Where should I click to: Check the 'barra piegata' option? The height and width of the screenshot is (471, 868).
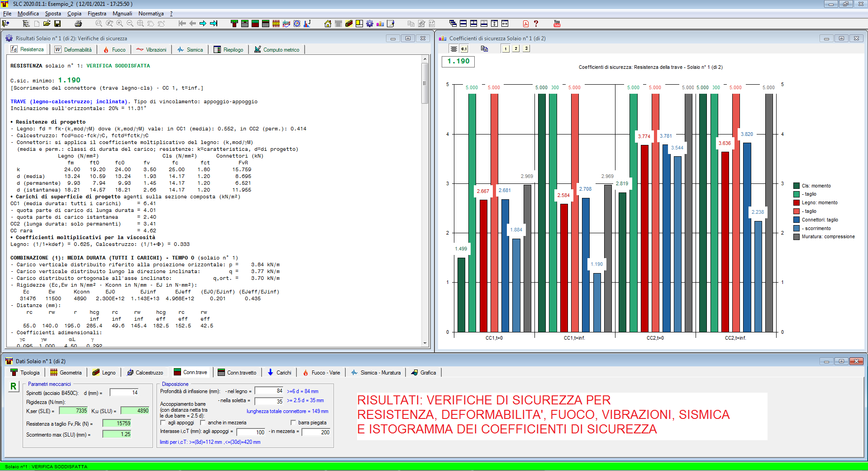pos(293,423)
